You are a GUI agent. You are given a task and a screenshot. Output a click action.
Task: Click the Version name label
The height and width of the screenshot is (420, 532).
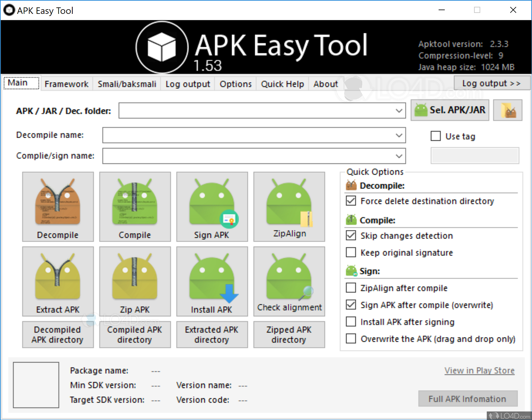[204, 385]
